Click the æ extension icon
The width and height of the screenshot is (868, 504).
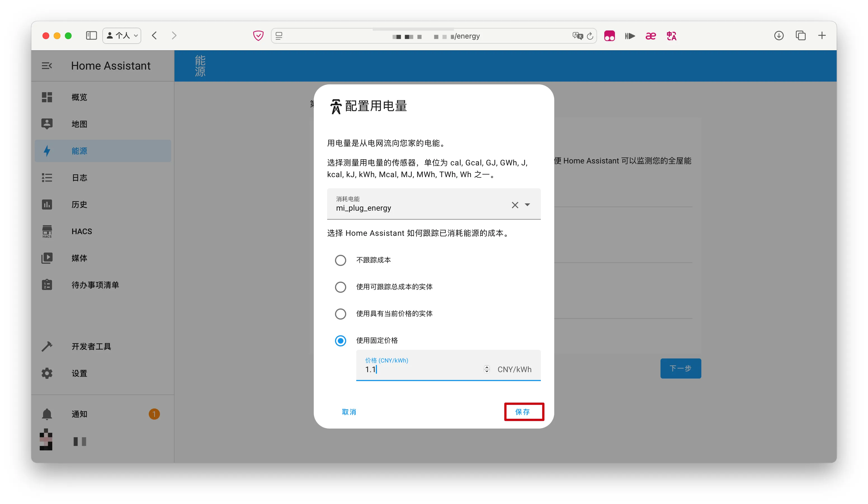pos(651,36)
